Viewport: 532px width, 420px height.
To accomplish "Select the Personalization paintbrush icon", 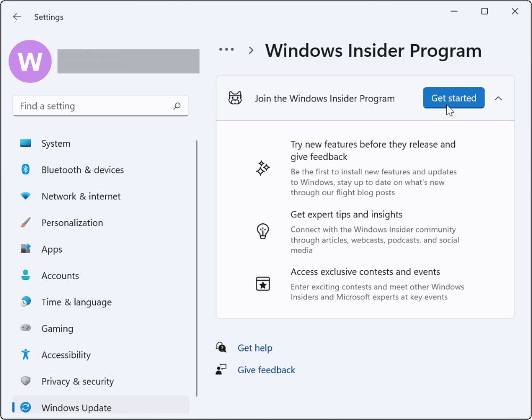I will [x=26, y=223].
